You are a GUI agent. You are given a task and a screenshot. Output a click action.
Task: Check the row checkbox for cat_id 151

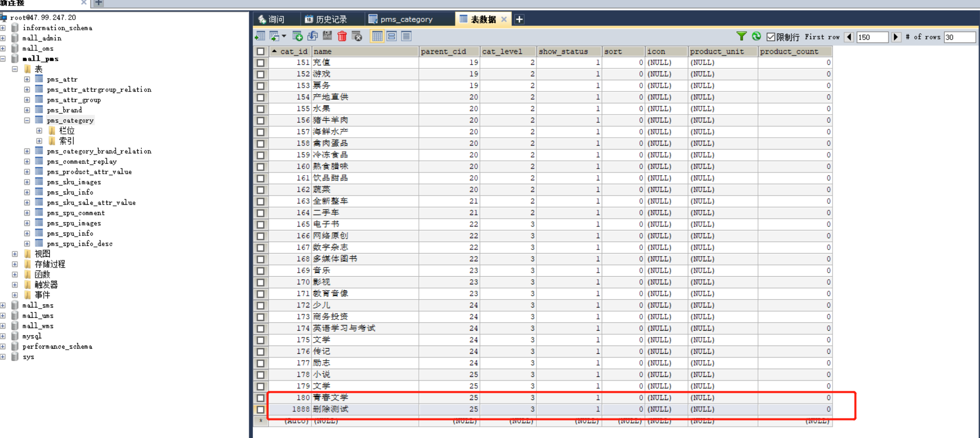coord(261,63)
